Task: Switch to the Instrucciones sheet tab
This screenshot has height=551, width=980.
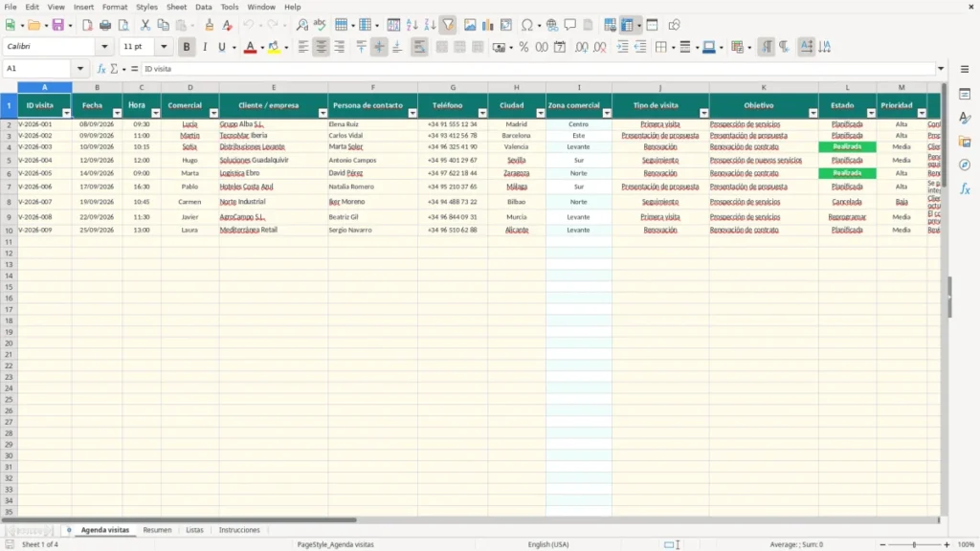Action: (x=239, y=530)
